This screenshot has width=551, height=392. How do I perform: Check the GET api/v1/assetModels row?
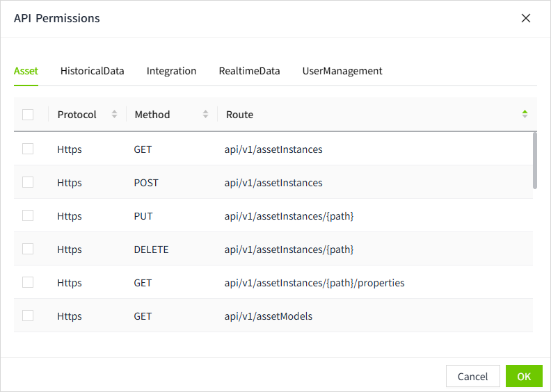[28, 316]
